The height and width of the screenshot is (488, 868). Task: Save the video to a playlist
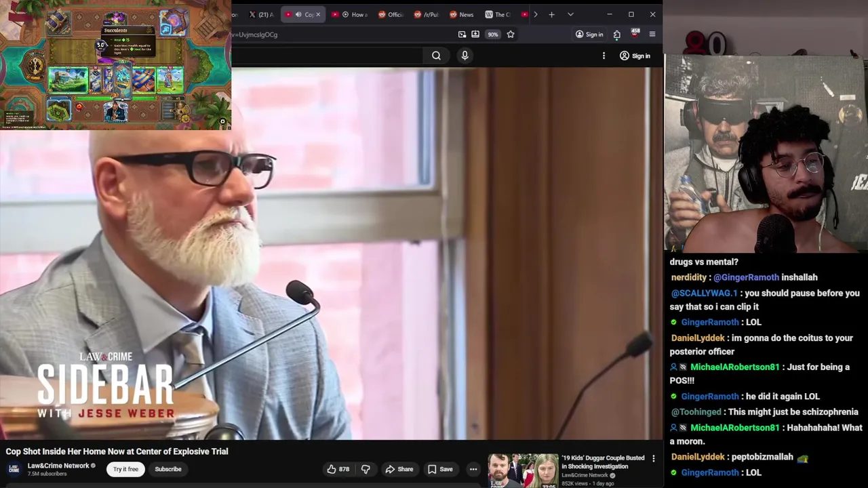pos(440,469)
